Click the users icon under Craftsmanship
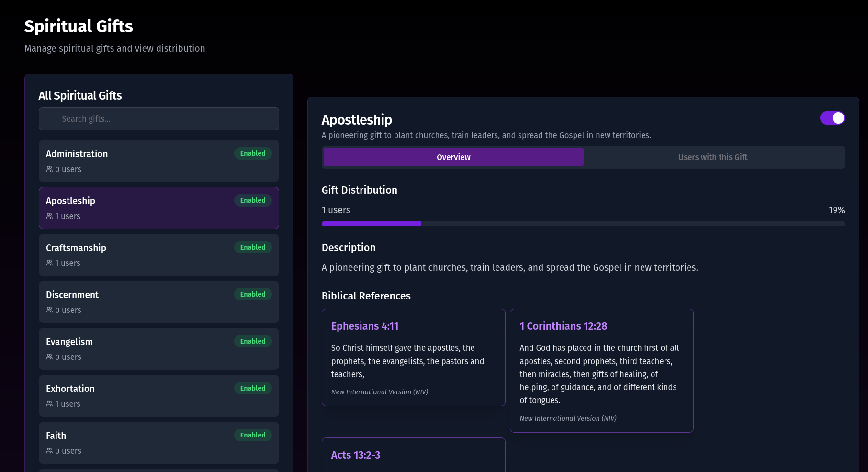The image size is (868, 472). coord(49,263)
